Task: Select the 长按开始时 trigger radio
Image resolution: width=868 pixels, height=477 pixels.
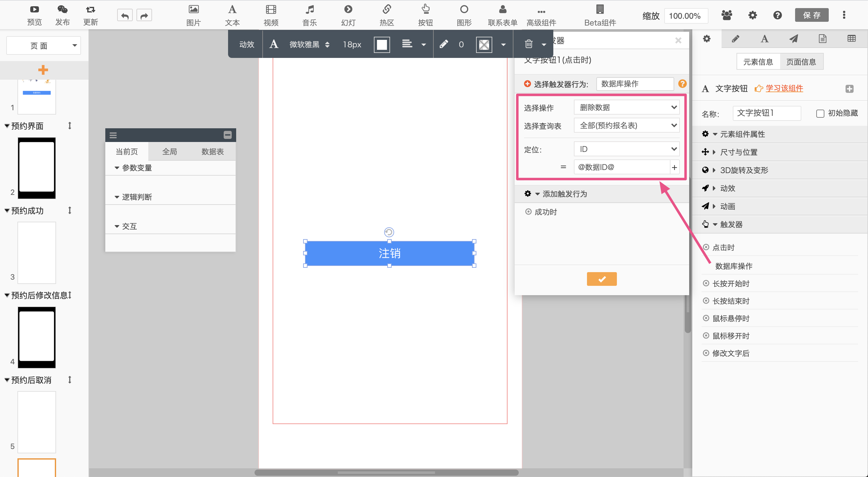Action: point(706,283)
